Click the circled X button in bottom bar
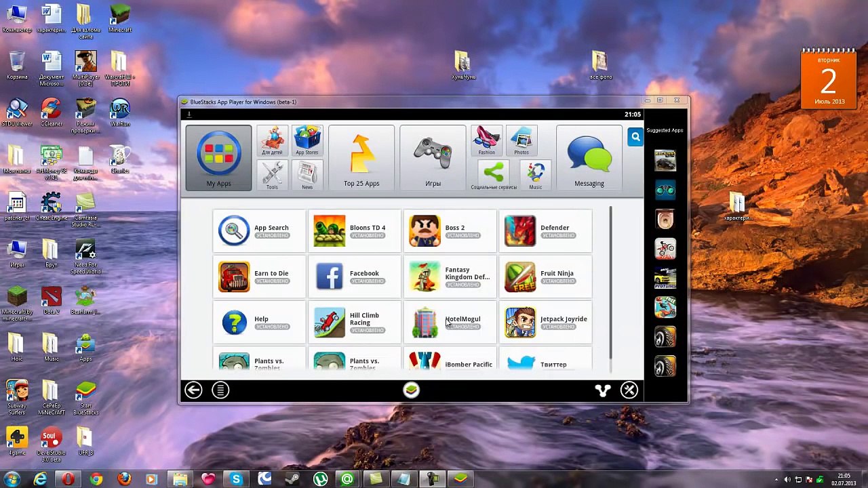 click(x=629, y=390)
